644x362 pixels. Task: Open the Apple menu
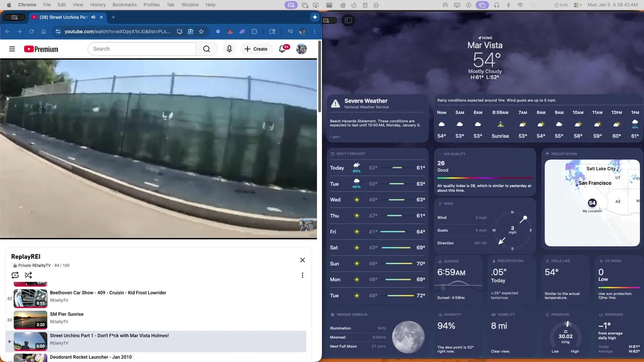coord(9,5)
